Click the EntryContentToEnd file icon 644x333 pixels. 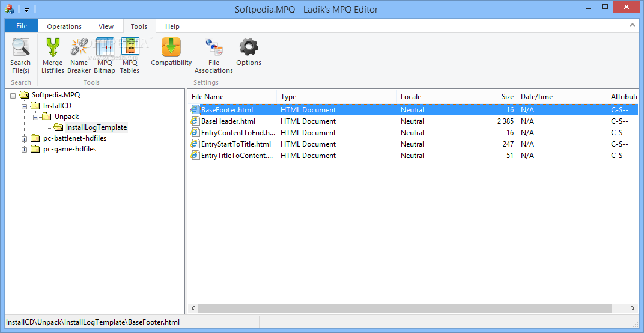pyautogui.click(x=195, y=133)
